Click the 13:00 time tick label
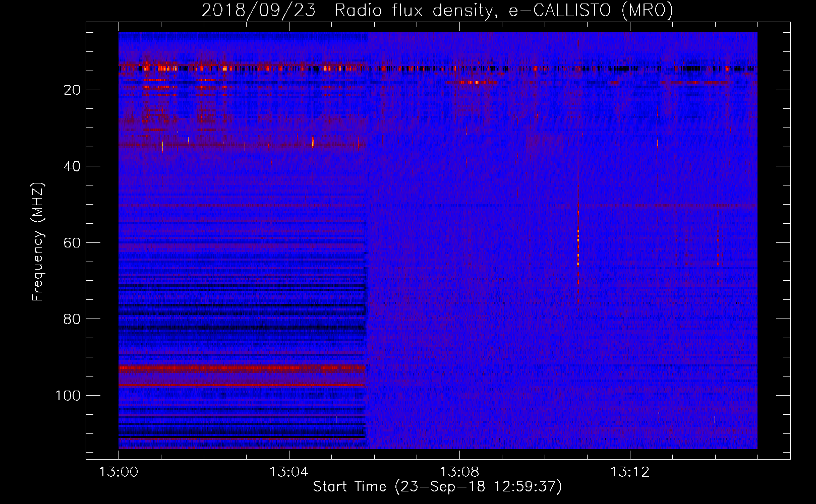816x504 pixels. 119,472
